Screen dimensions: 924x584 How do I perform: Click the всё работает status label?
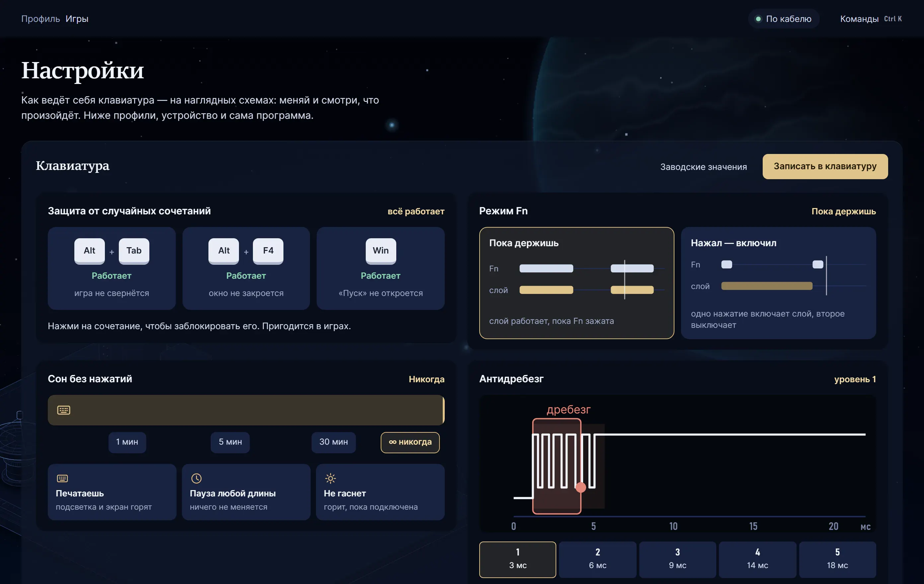416,211
